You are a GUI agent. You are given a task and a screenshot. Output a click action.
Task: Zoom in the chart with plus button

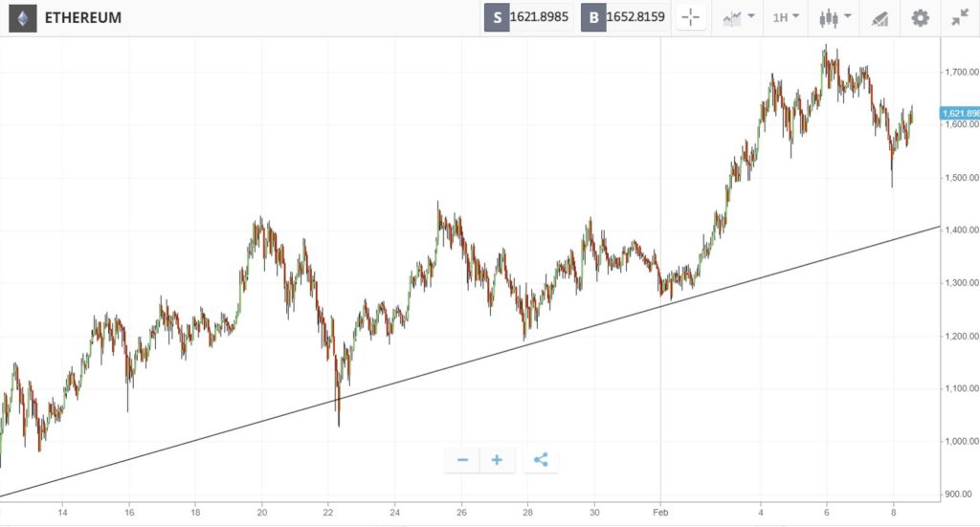(x=497, y=460)
